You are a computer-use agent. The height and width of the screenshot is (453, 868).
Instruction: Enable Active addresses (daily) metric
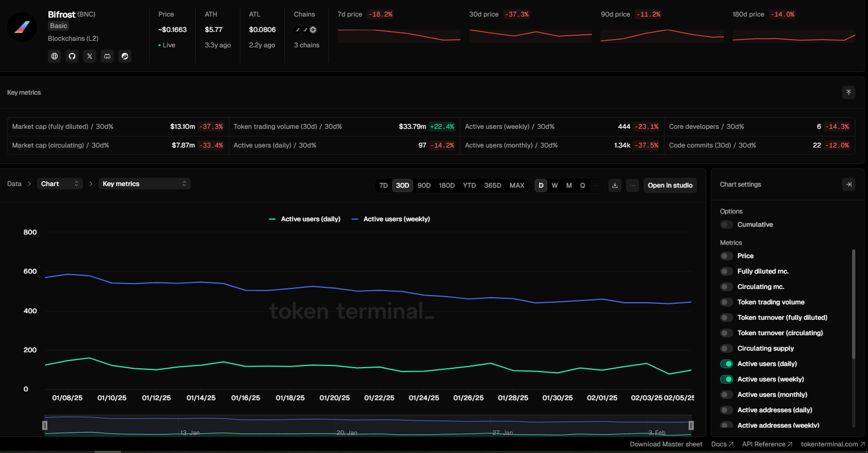pyautogui.click(x=727, y=410)
